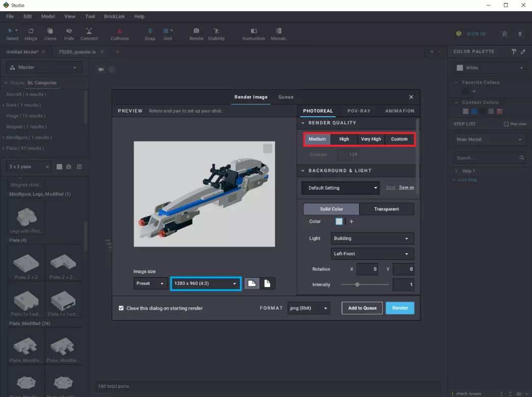Viewport: 532px width, 397px height.
Task: Open the shopping cart icon
Action: coord(504,34)
